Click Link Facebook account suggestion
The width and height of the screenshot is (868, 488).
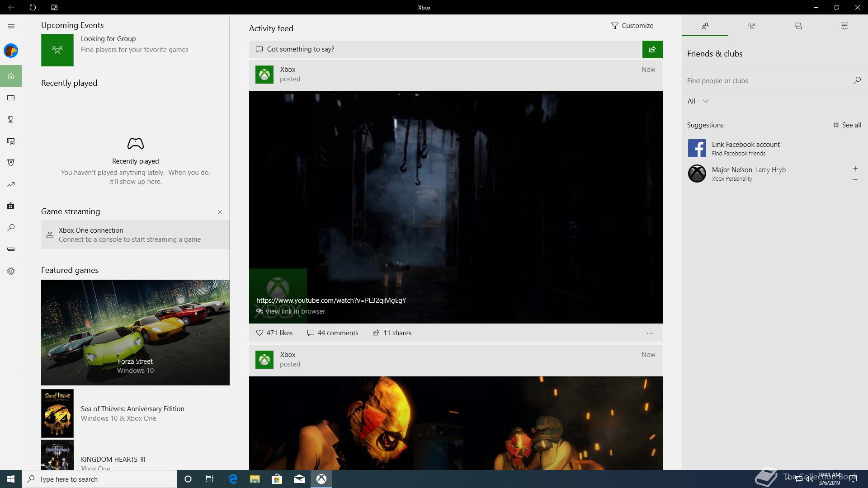click(x=775, y=148)
